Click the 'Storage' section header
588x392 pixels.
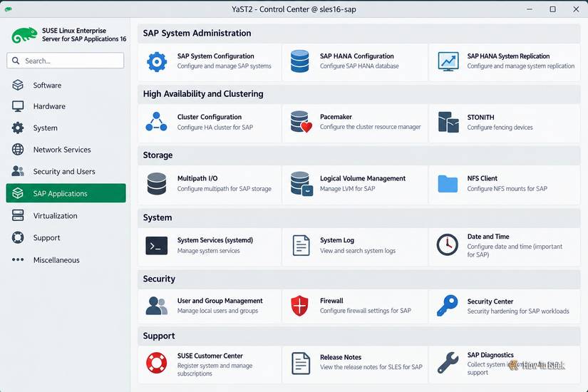pos(158,155)
